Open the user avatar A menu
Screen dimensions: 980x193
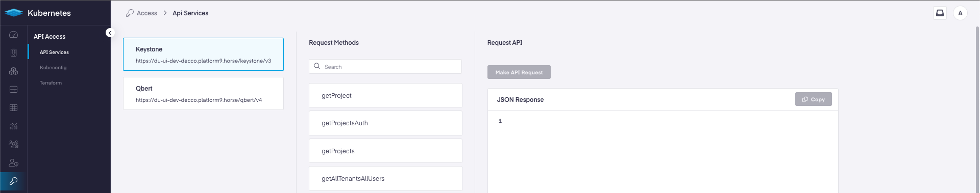(x=960, y=13)
